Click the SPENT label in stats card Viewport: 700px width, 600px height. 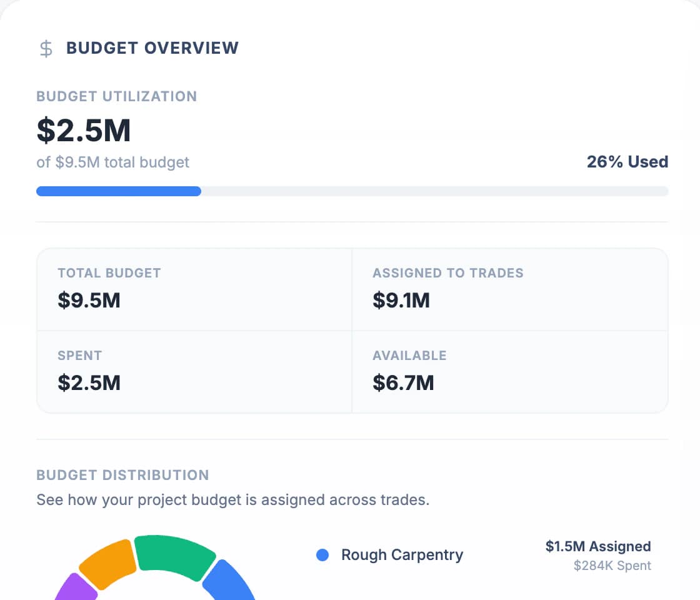tap(80, 356)
